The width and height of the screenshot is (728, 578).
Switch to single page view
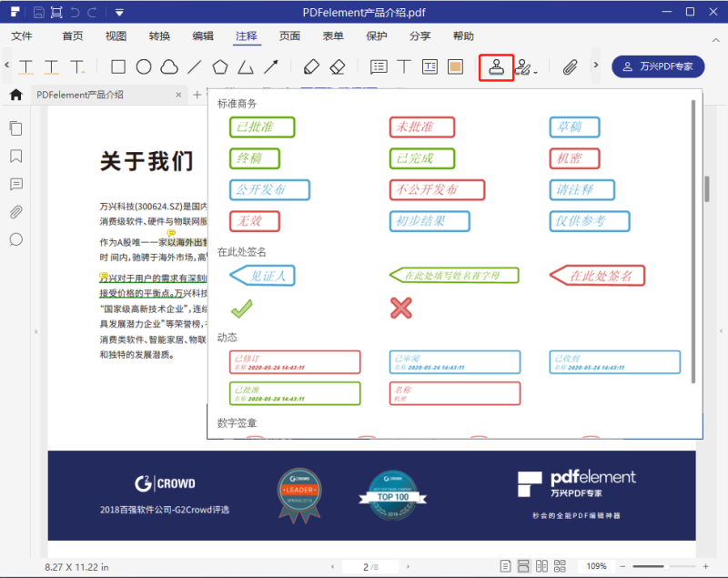click(503, 566)
